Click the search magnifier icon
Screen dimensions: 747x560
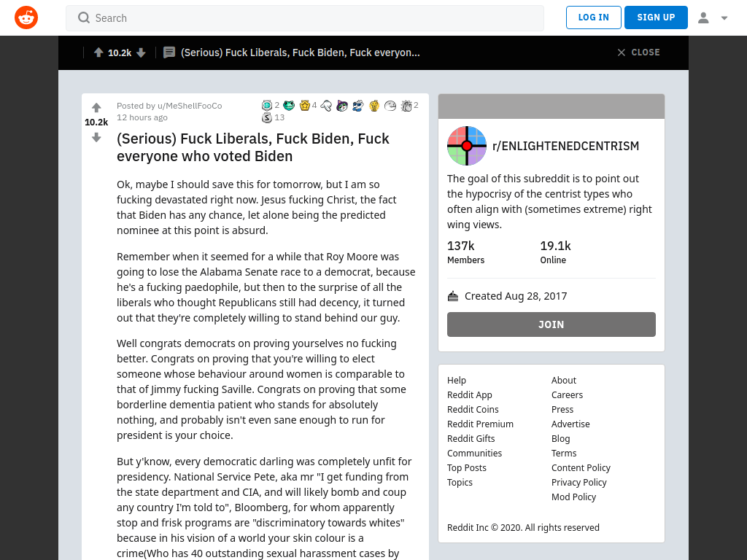[x=84, y=17]
